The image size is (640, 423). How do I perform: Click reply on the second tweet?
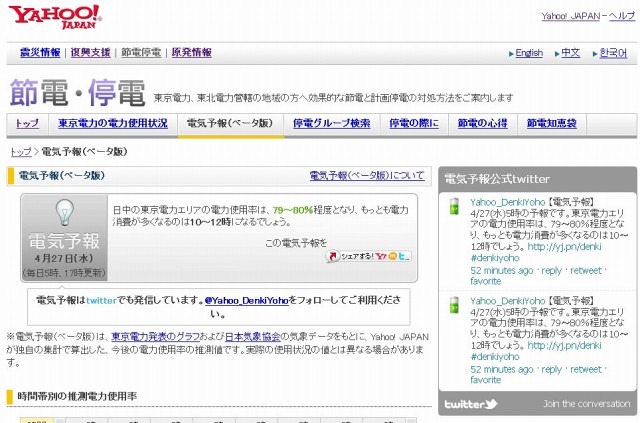click(551, 370)
